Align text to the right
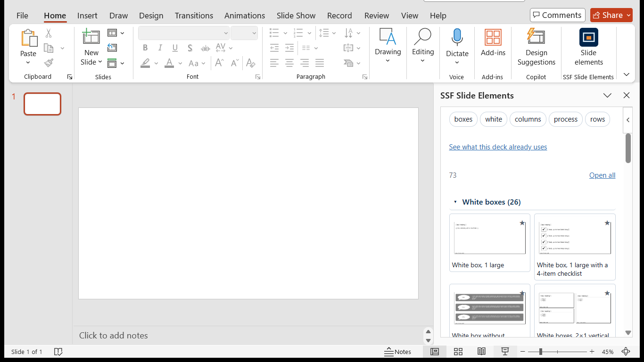 tap(305, 63)
